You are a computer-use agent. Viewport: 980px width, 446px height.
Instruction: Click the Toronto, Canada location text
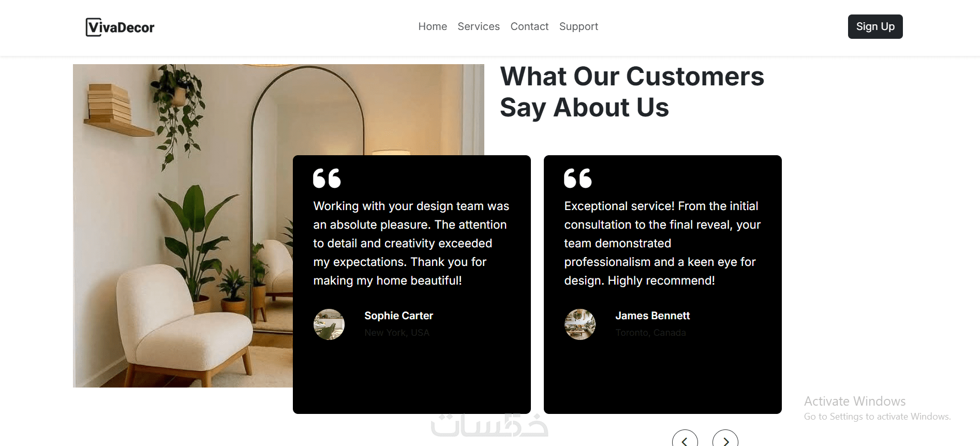650,333
